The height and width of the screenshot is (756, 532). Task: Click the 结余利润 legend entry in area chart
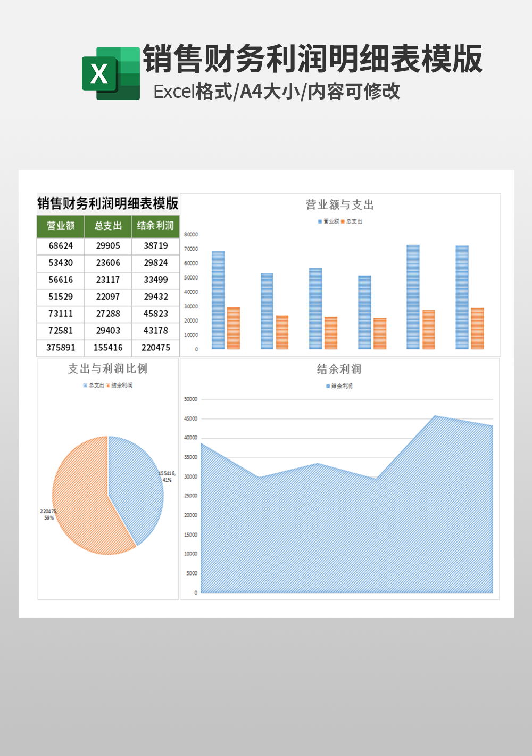point(339,386)
